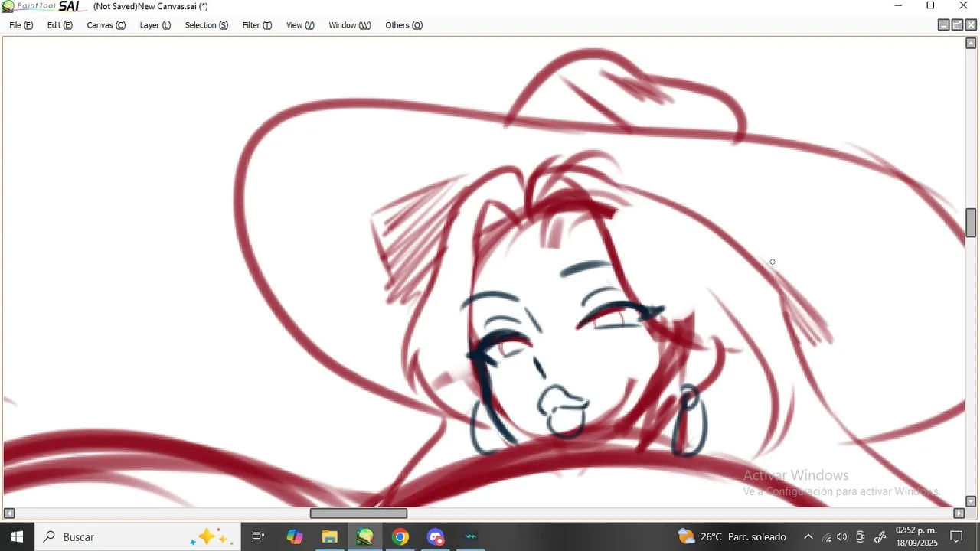Expand hidden system tray icons chevron
The width and height of the screenshot is (980, 551).
pos(808,537)
